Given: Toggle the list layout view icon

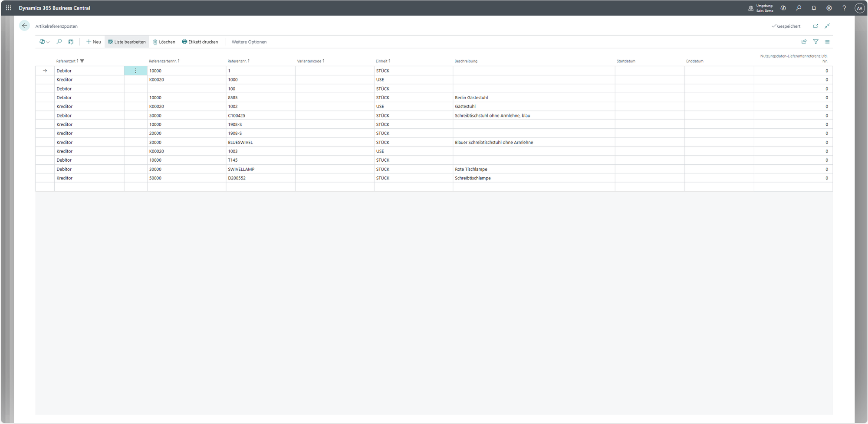Looking at the screenshot, I should click(827, 42).
